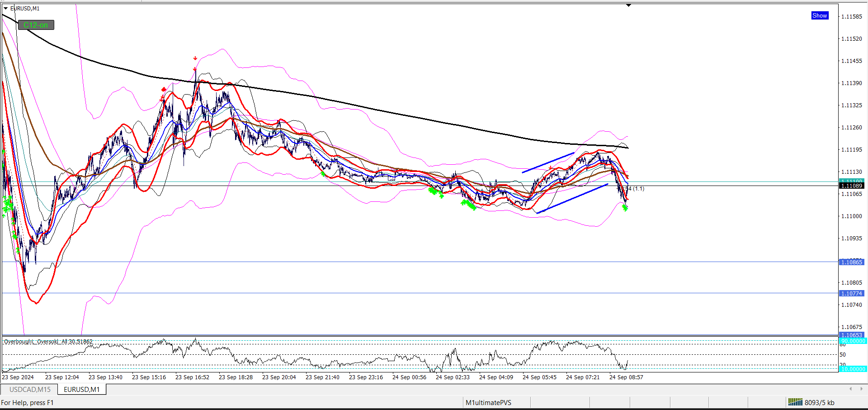The image size is (868, 410).
Task: Click the blue Show button
Action: click(x=820, y=15)
